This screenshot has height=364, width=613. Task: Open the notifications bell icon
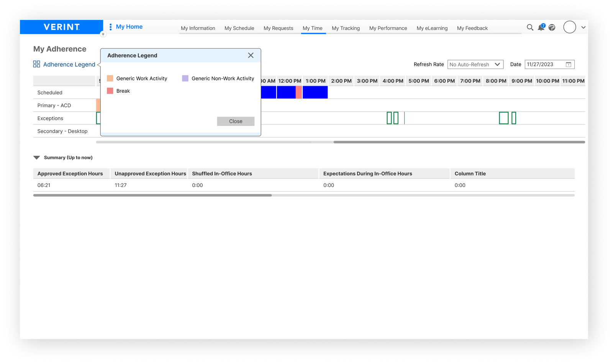pos(541,28)
